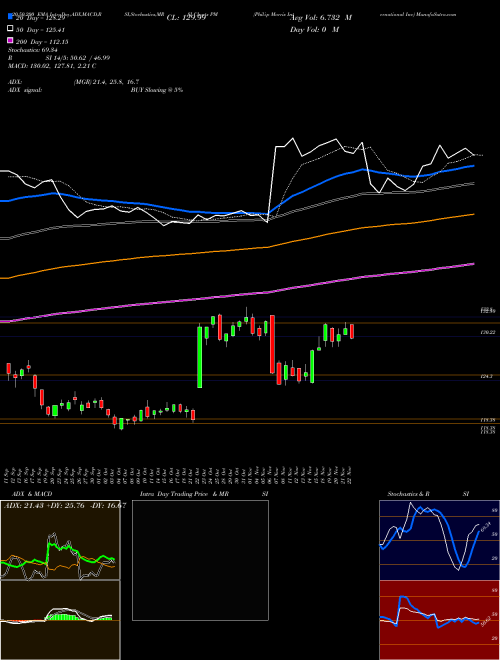500x660 pixels.
Task: Click the '(MGR) 21.4, 25.8, 16.7' ADX values
Action: click(106, 82)
